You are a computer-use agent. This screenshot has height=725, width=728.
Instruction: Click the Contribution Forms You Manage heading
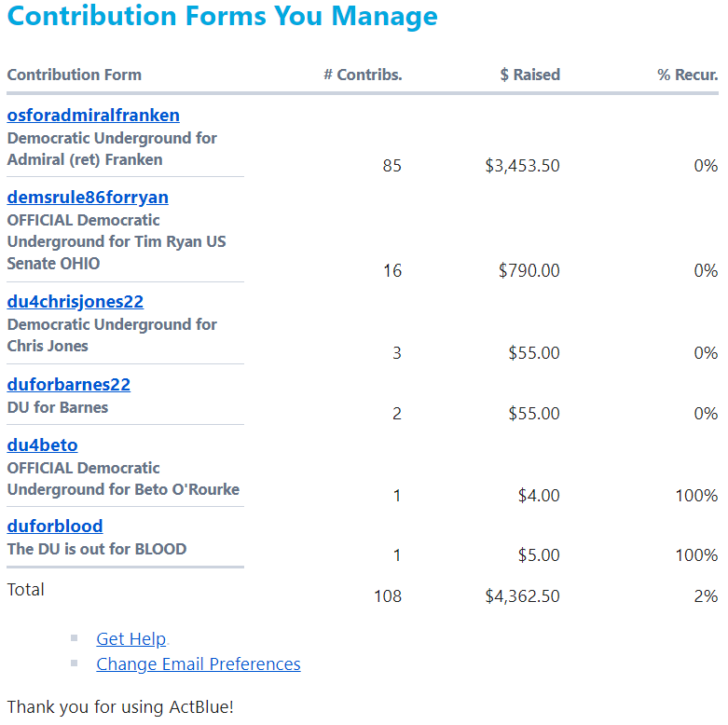[x=222, y=17]
